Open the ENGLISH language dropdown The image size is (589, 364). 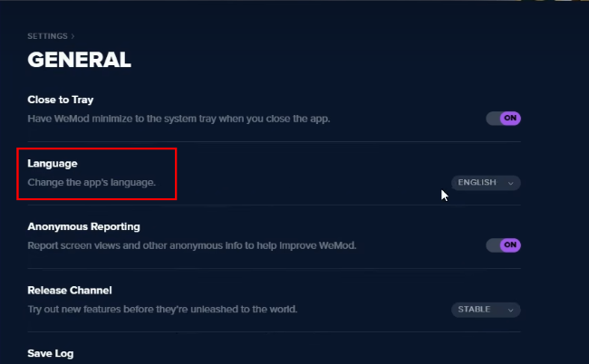[486, 183]
